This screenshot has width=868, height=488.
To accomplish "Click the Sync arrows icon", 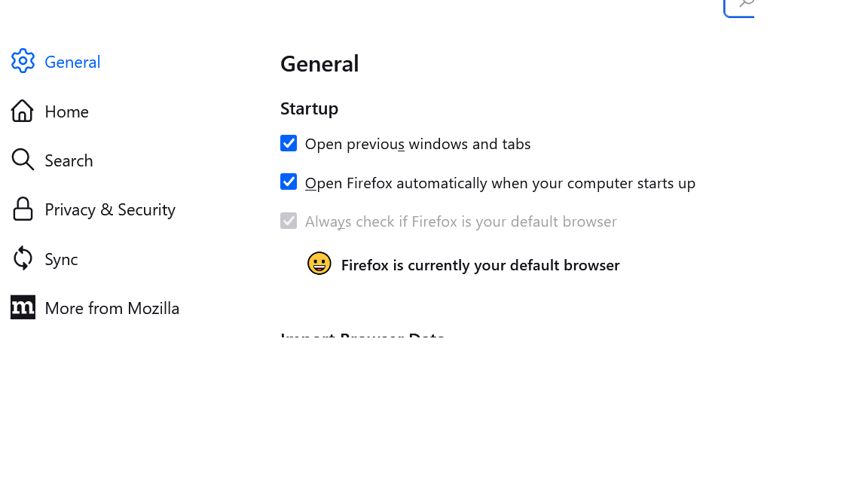I will pyautogui.click(x=23, y=258).
